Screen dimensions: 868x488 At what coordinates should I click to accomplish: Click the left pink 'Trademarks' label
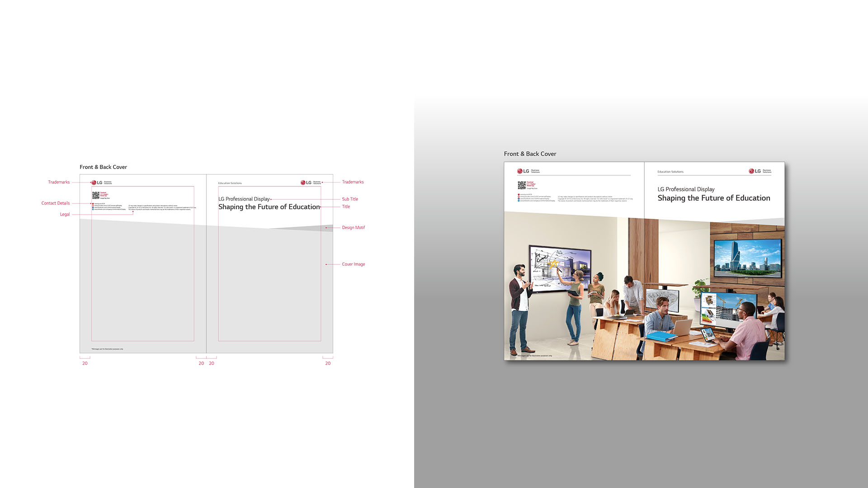click(59, 182)
